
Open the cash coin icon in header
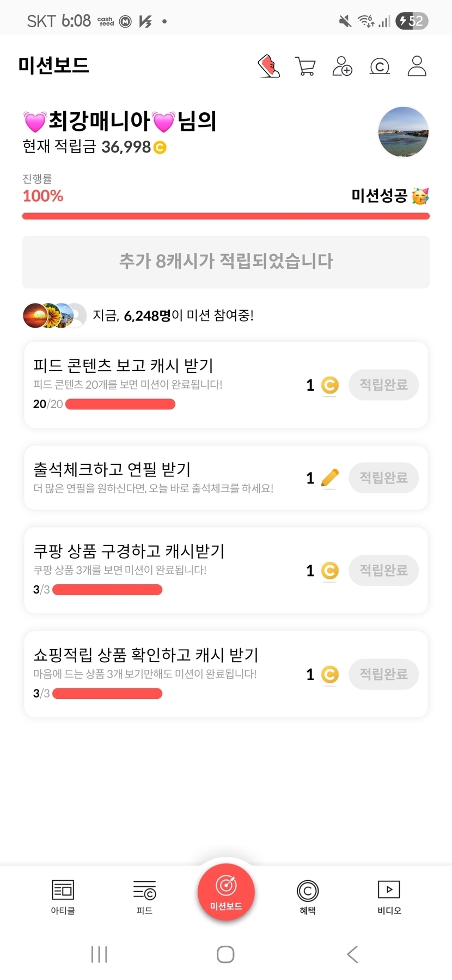380,66
